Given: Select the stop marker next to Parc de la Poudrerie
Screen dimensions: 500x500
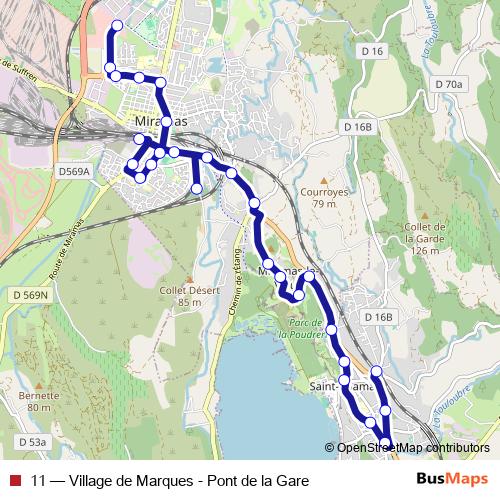Looking at the screenshot, I should coord(331,330).
